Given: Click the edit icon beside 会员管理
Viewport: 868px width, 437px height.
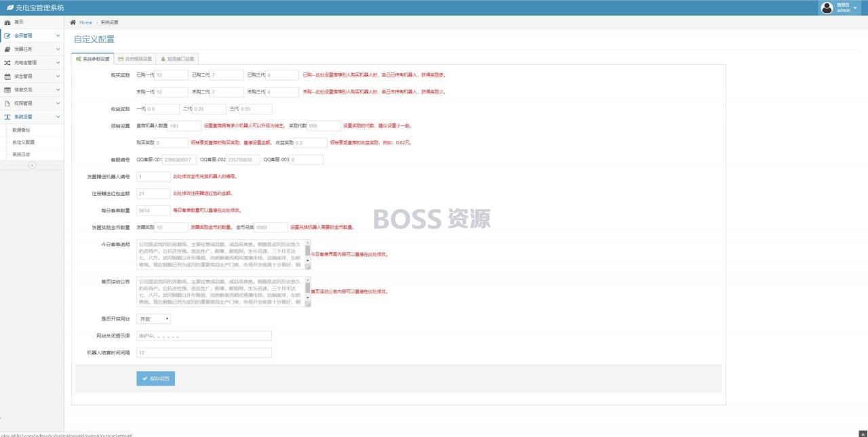Looking at the screenshot, I should tap(7, 35).
